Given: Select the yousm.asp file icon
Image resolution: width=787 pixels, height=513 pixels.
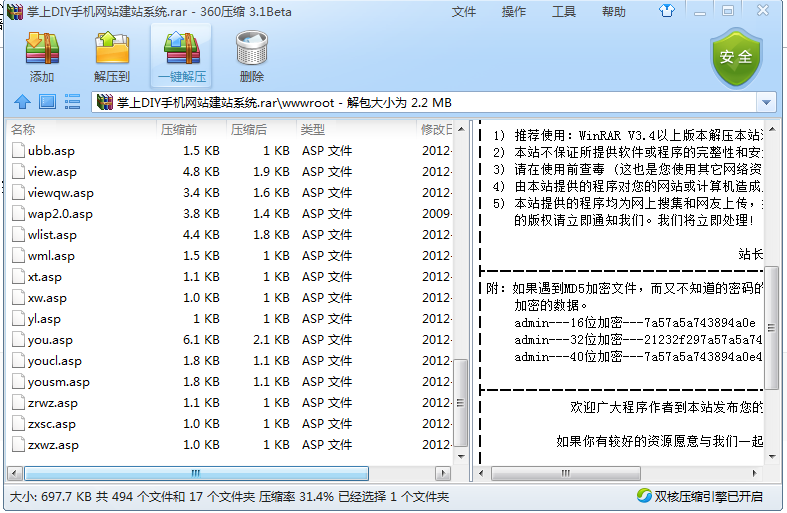Looking at the screenshot, I should pos(19,382).
